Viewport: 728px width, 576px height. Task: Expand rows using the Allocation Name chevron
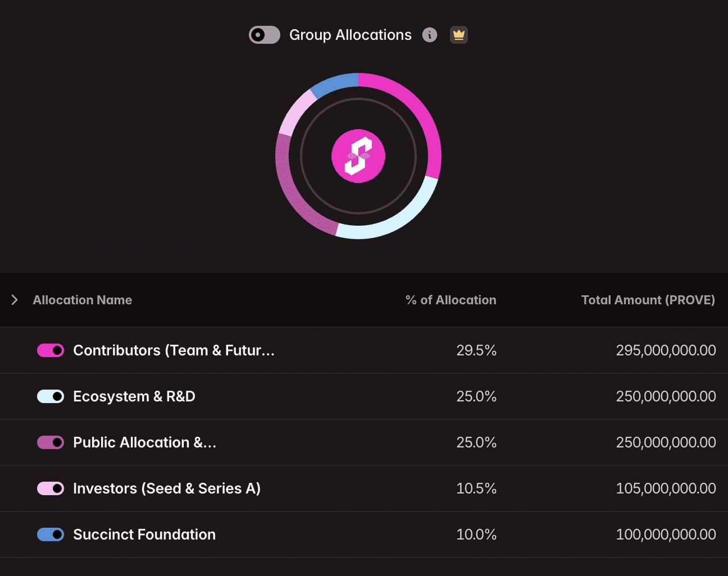coord(15,300)
